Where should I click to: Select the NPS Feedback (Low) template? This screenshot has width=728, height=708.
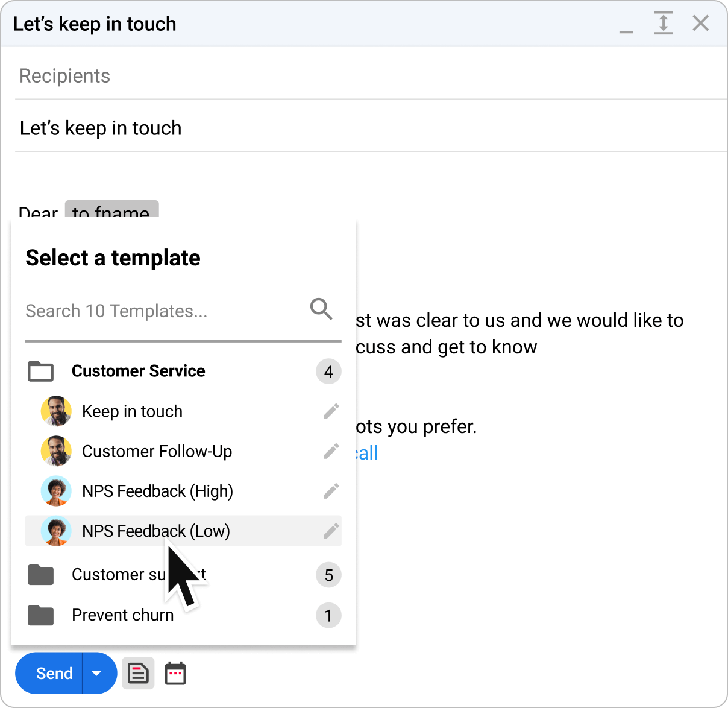(157, 531)
